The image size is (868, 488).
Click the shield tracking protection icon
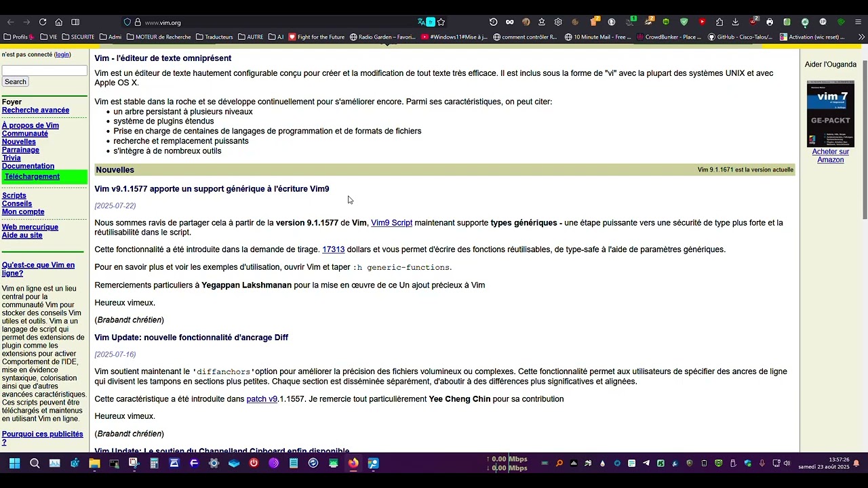click(x=127, y=22)
